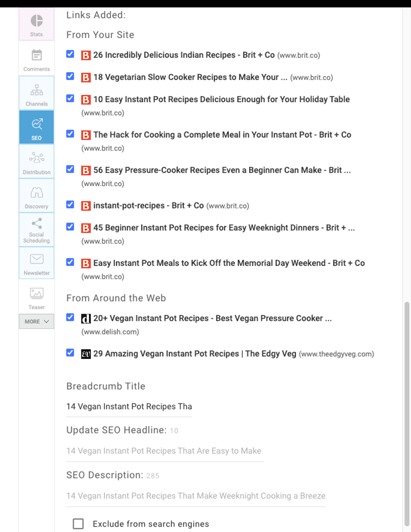Uncheck 26 Incredibly Delicious Indian Recipes link
The width and height of the screenshot is (411, 532).
coord(70,54)
